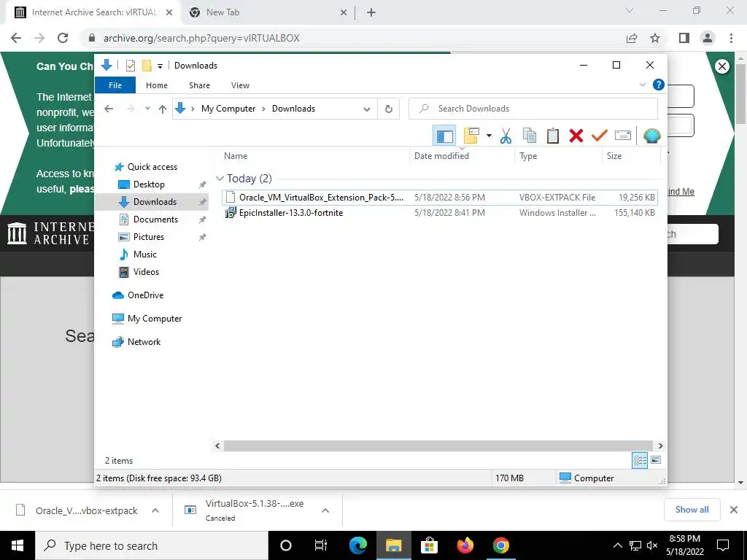Click the new folder icon in toolbar
This screenshot has height=560, width=747.
tap(471, 136)
